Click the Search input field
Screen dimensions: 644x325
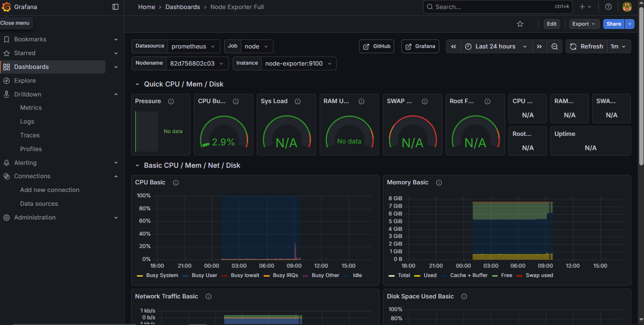(498, 7)
